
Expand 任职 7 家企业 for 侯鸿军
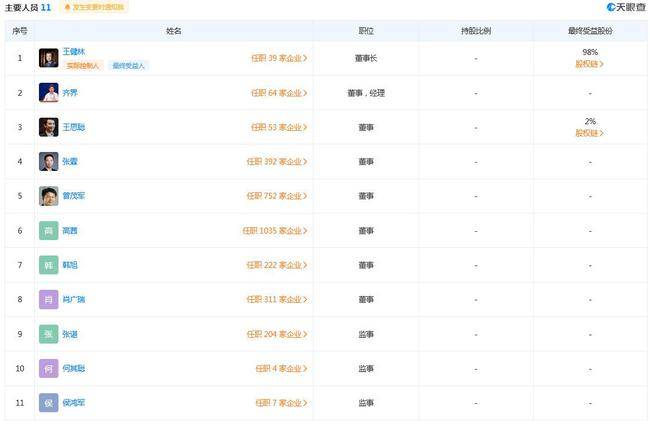[x=280, y=403]
